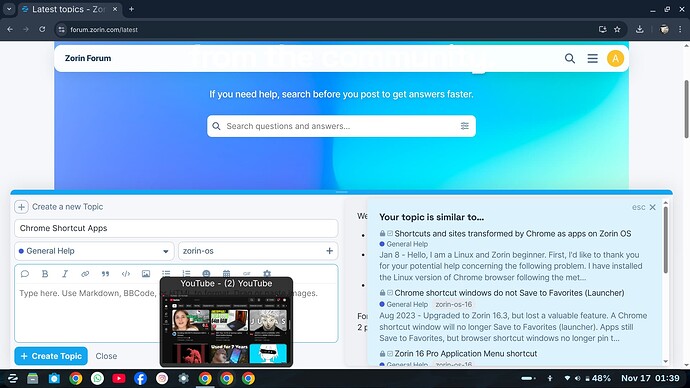Click the Screenshot camera app in taskbar
Viewport: 690px width, 388px height.
[x=54, y=378]
